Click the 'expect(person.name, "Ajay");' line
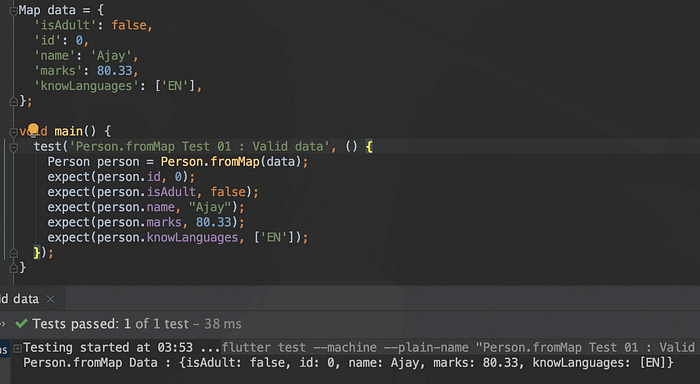The width and height of the screenshot is (700, 384). point(146,207)
